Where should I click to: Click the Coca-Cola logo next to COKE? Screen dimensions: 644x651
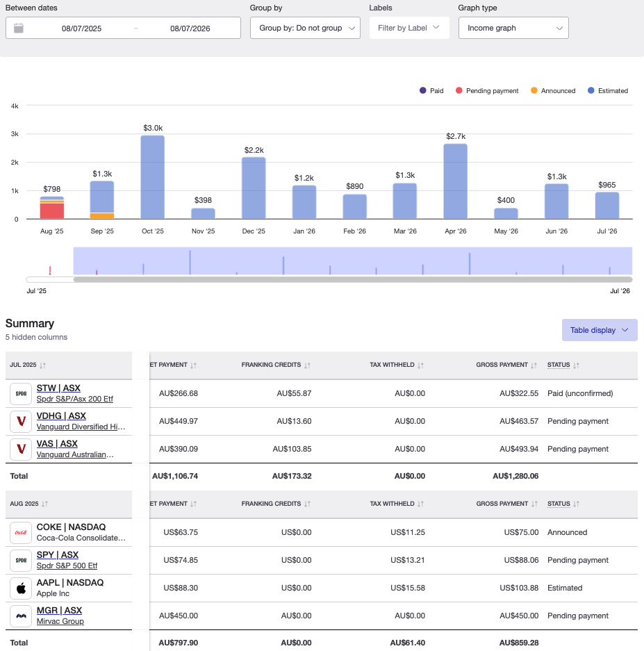pyautogui.click(x=21, y=532)
